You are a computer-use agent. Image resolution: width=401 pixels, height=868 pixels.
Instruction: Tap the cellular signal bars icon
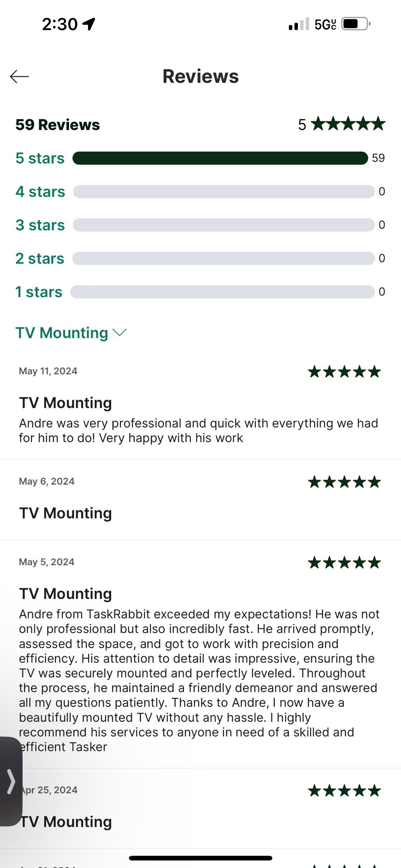tap(299, 24)
